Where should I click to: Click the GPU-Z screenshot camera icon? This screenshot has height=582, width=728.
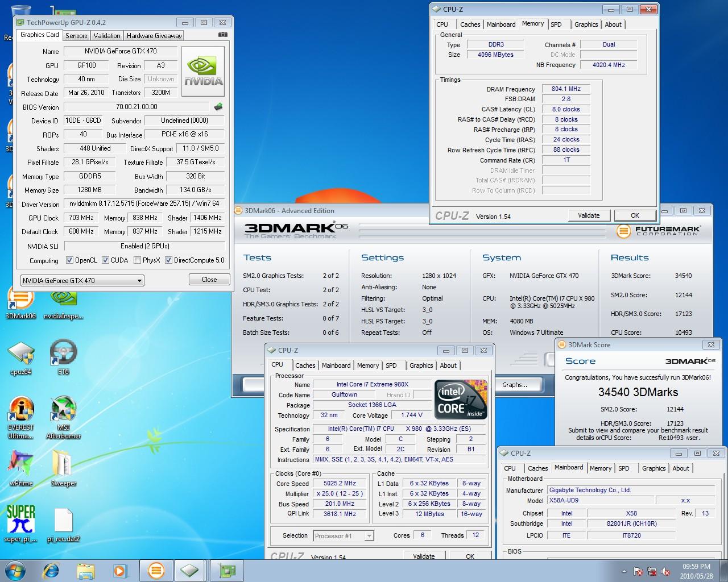pyautogui.click(x=222, y=35)
